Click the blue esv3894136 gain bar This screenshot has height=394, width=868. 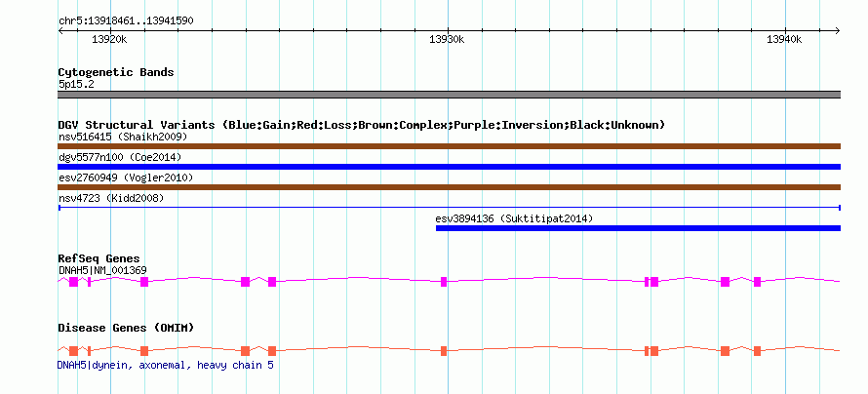pos(638,228)
